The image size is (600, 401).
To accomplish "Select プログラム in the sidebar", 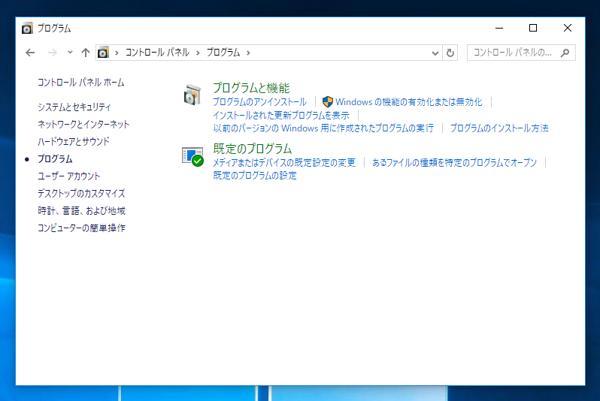I will [x=55, y=159].
